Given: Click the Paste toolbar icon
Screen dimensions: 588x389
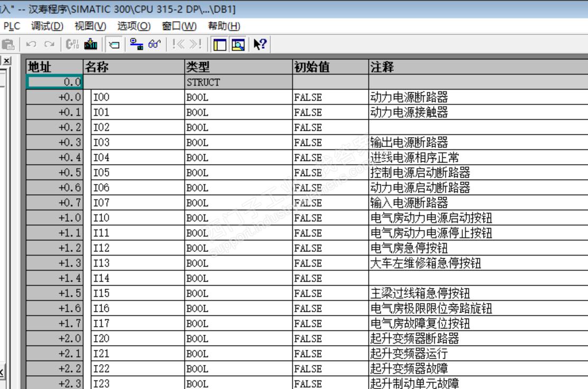Looking at the screenshot, I should coord(8,44).
